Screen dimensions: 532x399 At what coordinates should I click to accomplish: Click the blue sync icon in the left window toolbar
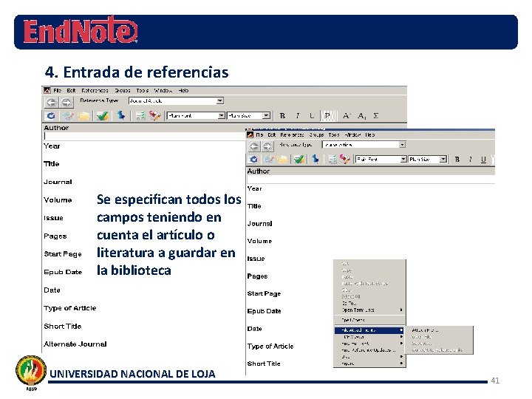tap(50, 116)
